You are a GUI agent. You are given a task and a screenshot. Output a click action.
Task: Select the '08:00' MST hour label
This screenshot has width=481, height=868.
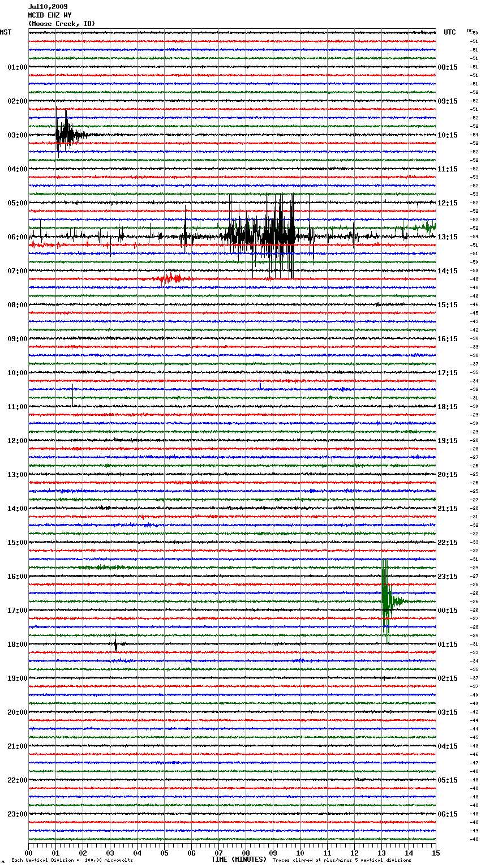click(18, 305)
